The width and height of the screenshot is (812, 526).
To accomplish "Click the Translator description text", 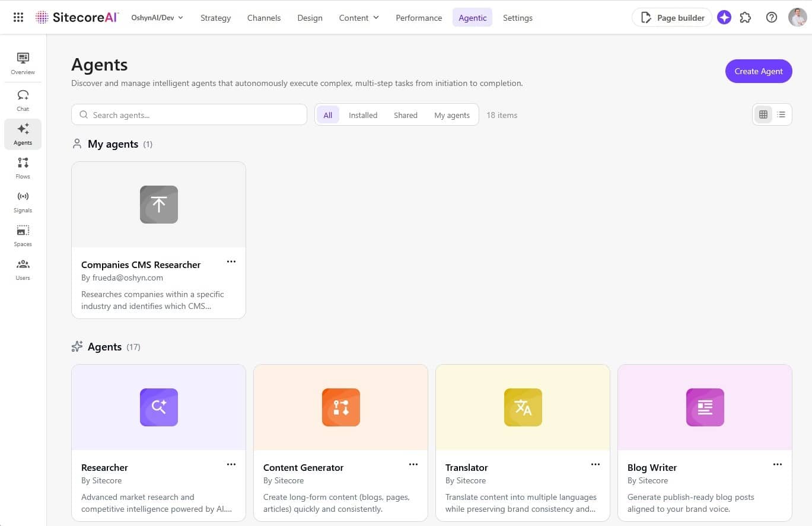I will (521, 503).
